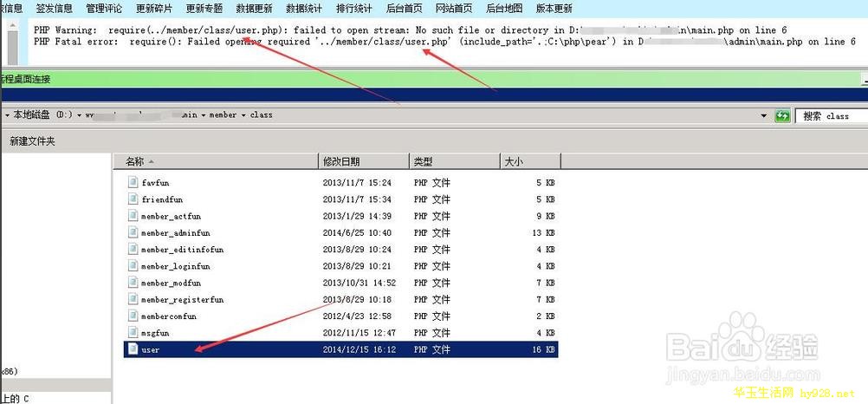
Task: Expand the breadcrumb arrow after 本地磁盘 (D:)
Action: click(77, 115)
